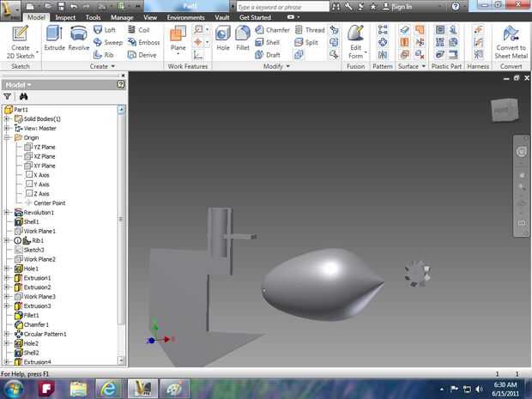This screenshot has width=532, height=399.
Task: Open the Model browser dropdown
Action: (18, 85)
